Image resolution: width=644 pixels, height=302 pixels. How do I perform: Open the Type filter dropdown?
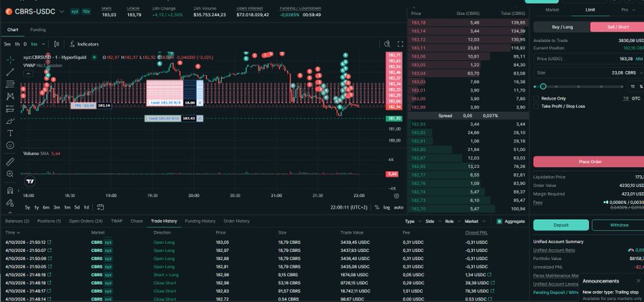point(413,221)
